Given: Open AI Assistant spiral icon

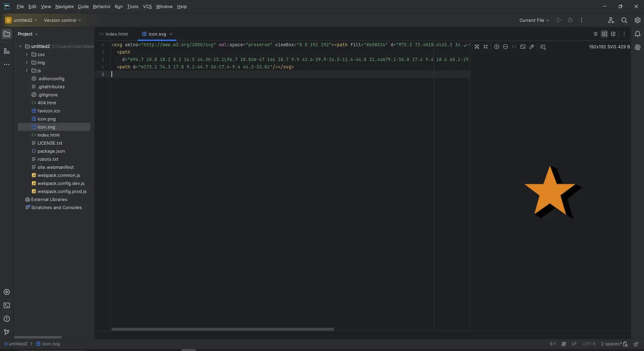Looking at the screenshot, I should 638,47.
